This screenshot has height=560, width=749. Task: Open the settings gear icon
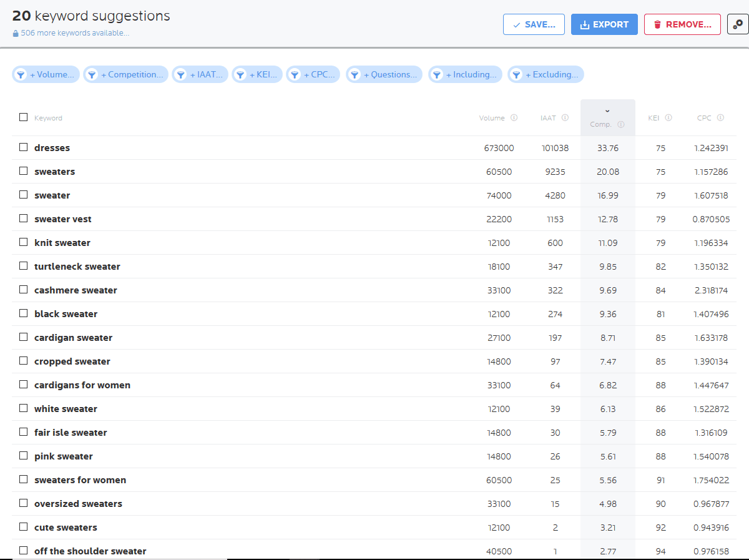tap(737, 24)
